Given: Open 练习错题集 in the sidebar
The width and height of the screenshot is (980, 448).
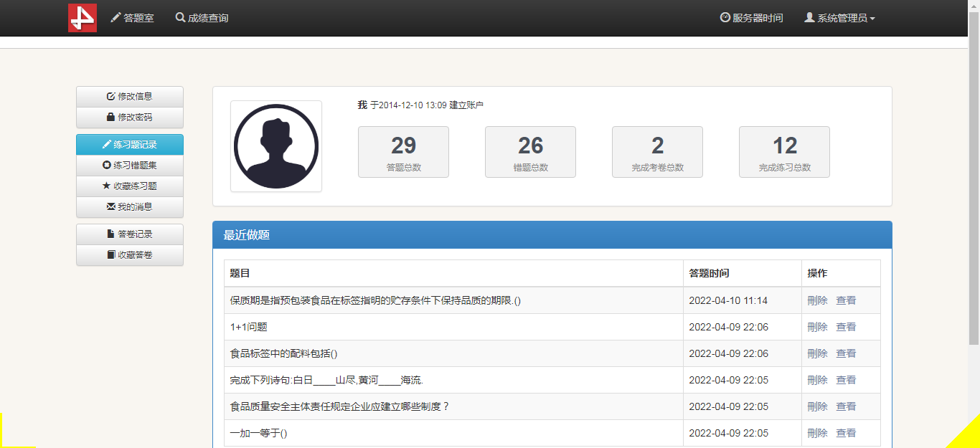Looking at the screenshot, I should [x=130, y=166].
